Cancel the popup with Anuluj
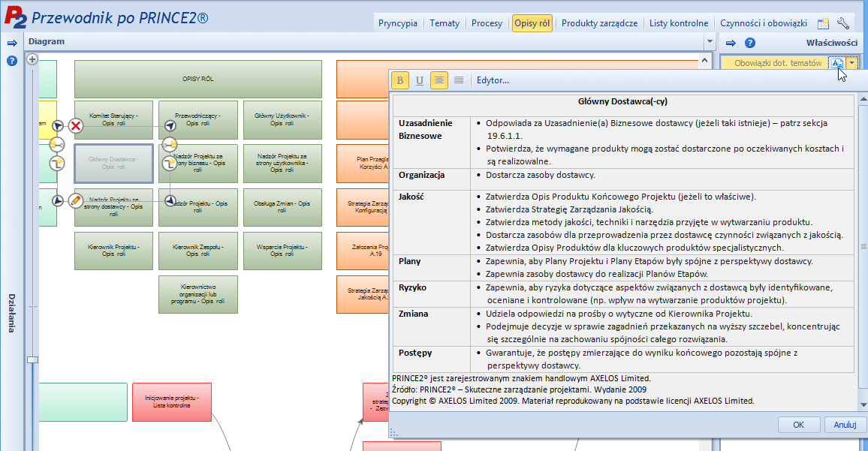The height and width of the screenshot is (451, 868). coord(845,425)
